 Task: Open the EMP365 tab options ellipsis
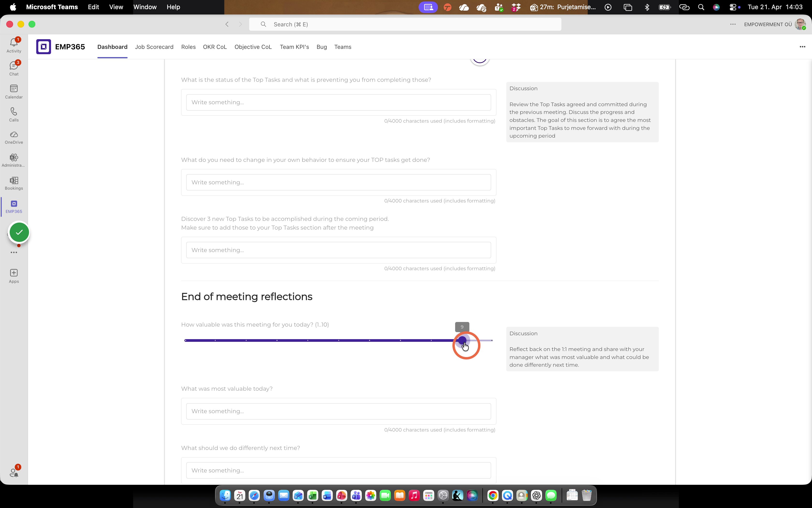click(802, 47)
